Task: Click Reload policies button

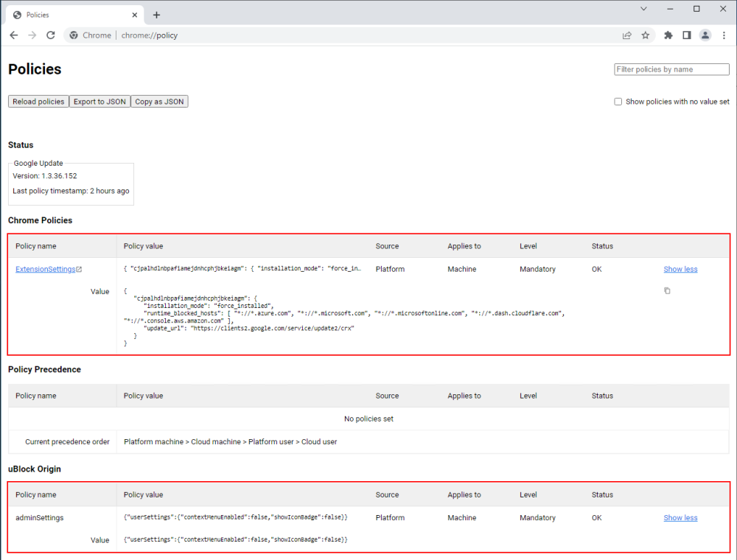Action: 38,102
